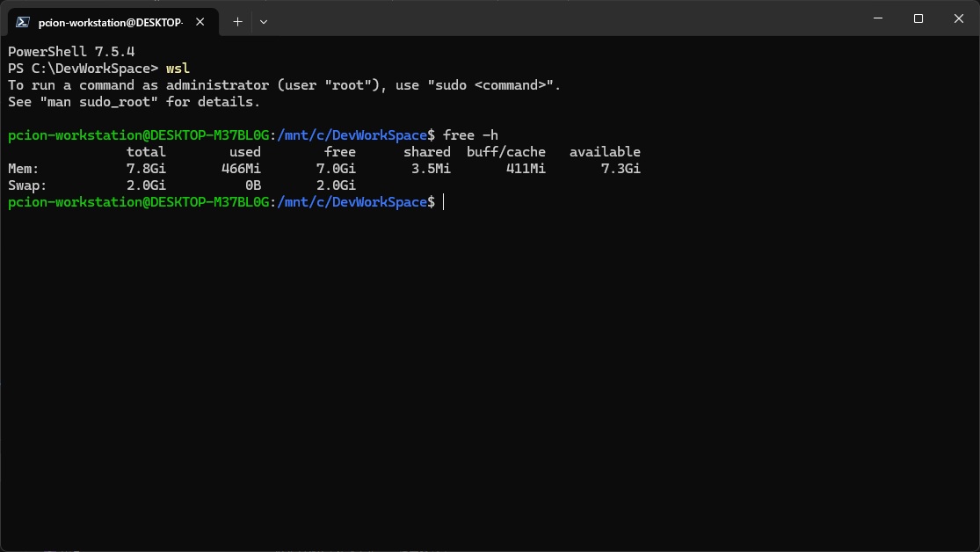Click the 7.3Gi available memory value
The image size is (980, 552).
[621, 169]
